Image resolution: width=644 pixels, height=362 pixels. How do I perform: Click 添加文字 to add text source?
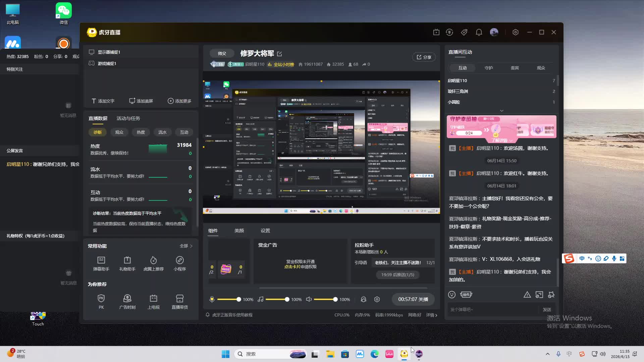coord(103,101)
